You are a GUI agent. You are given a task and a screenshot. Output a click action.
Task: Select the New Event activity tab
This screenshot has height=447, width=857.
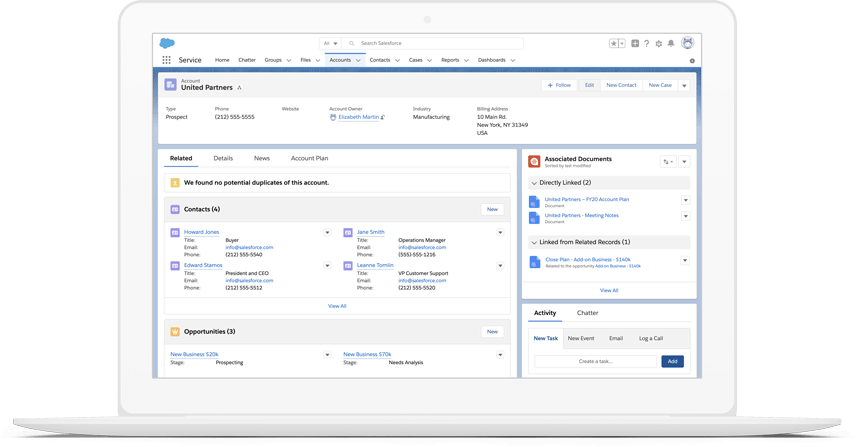point(580,339)
